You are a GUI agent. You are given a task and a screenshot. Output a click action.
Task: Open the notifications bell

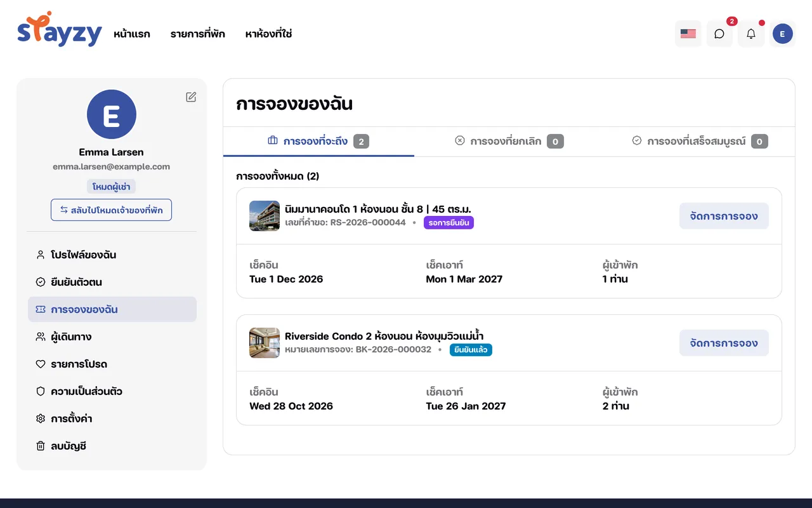point(751,34)
